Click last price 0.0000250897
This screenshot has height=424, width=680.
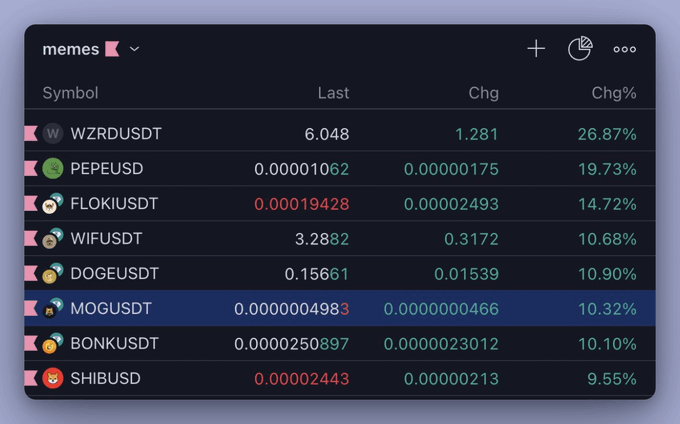pyautogui.click(x=291, y=344)
